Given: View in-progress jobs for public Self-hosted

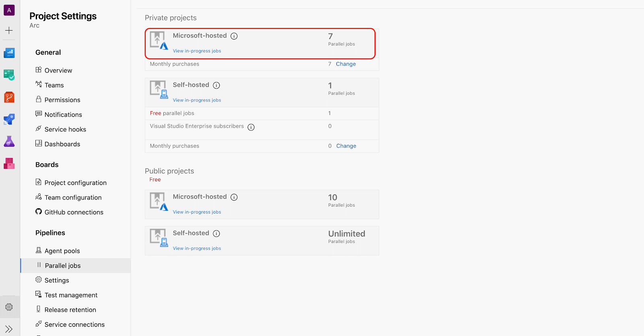Looking at the screenshot, I should click(197, 248).
